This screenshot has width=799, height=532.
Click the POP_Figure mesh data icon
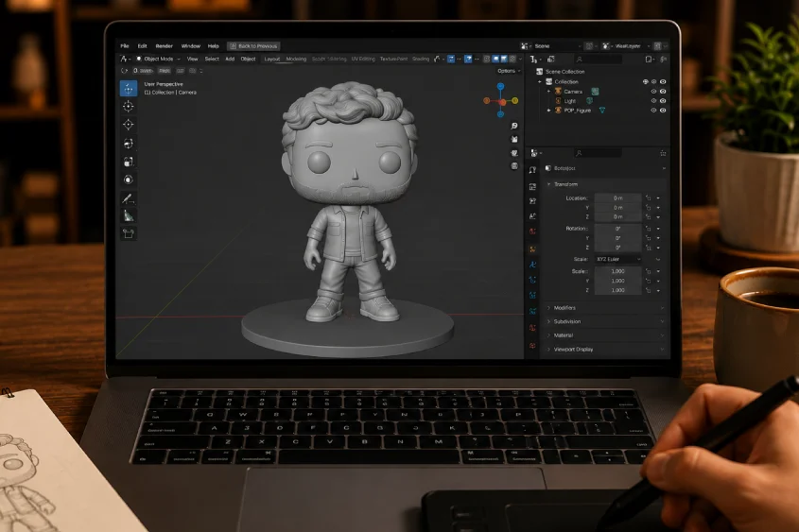point(601,110)
